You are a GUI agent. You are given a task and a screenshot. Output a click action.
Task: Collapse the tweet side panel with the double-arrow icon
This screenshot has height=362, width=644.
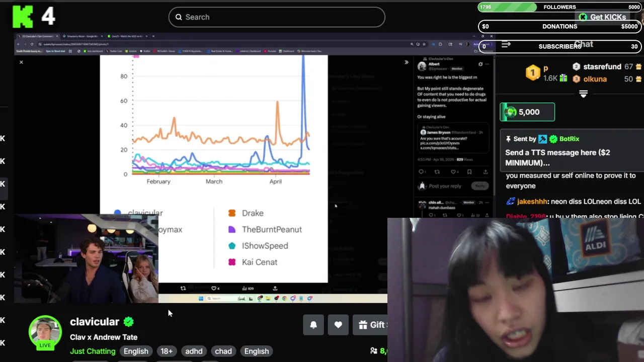tap(407, 62)
